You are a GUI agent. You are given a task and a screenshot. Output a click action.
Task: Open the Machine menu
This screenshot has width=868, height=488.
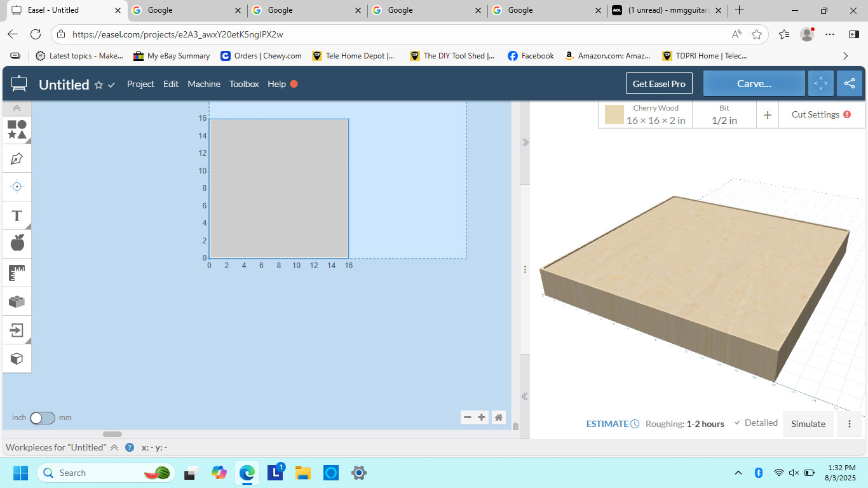click(x=204, y=84)
